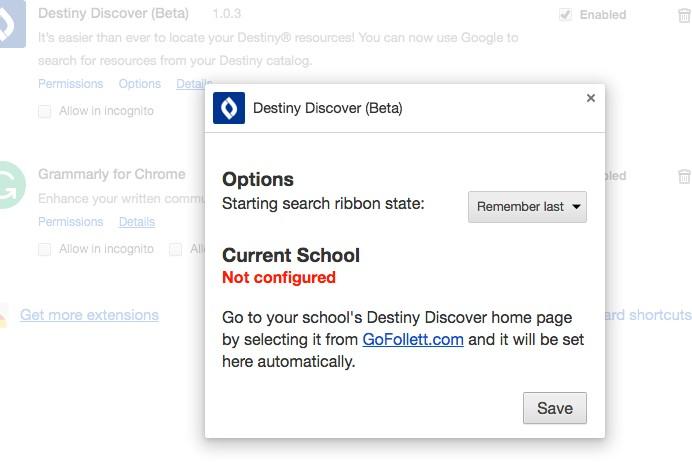
Task: Close the Destiny Discover options dialog
Action: pos(590,98)
